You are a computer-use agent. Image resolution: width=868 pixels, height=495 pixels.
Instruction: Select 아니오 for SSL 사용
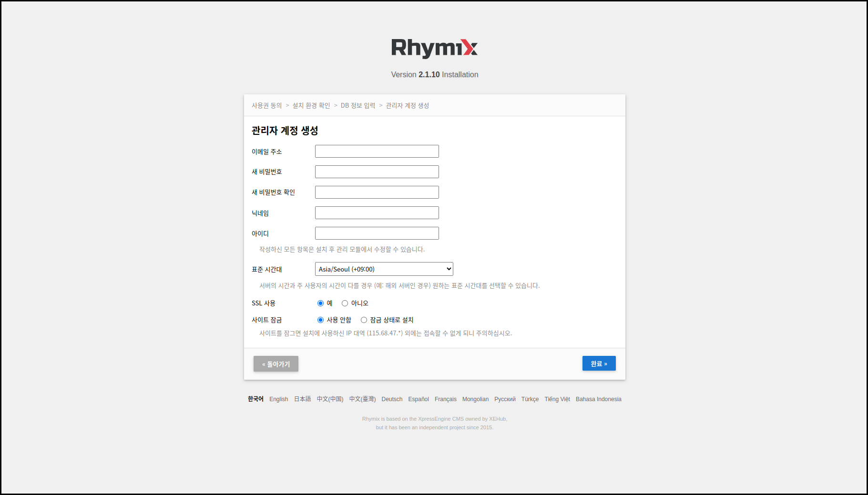tap(345, 303)
